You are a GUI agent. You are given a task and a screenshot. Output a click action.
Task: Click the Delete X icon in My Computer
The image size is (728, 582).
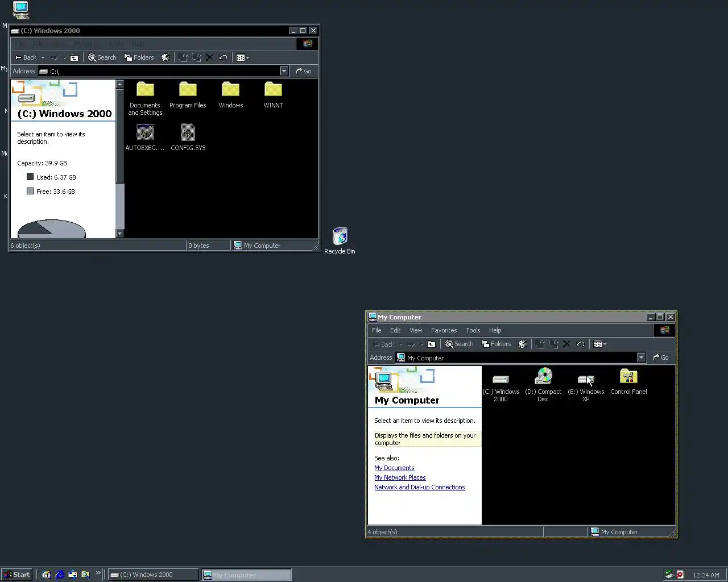[566, 344]
